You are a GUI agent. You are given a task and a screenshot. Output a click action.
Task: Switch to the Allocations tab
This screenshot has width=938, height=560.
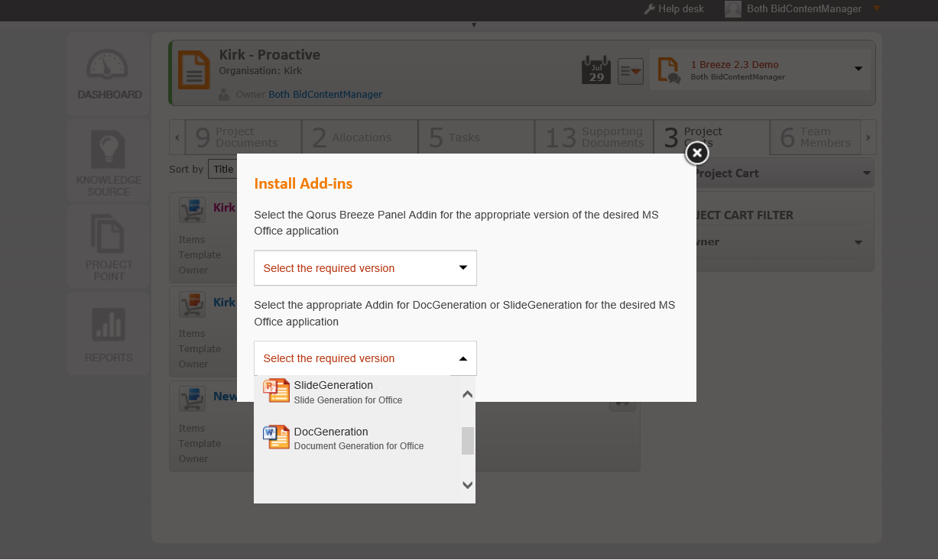360,138
